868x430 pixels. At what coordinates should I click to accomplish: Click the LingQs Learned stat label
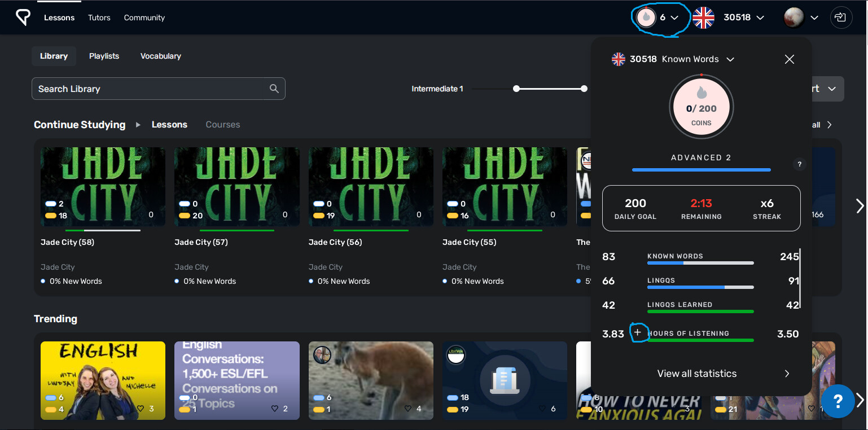click(680, 305)
